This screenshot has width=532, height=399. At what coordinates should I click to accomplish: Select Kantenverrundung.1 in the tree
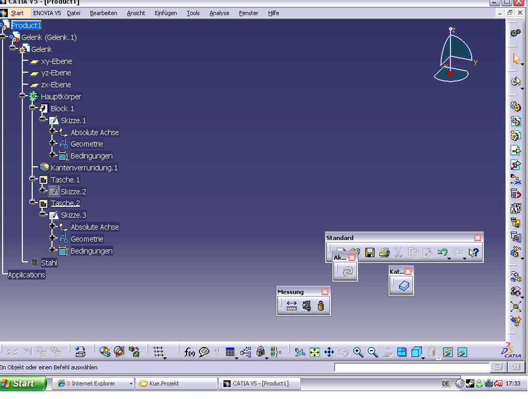[84, 168]
